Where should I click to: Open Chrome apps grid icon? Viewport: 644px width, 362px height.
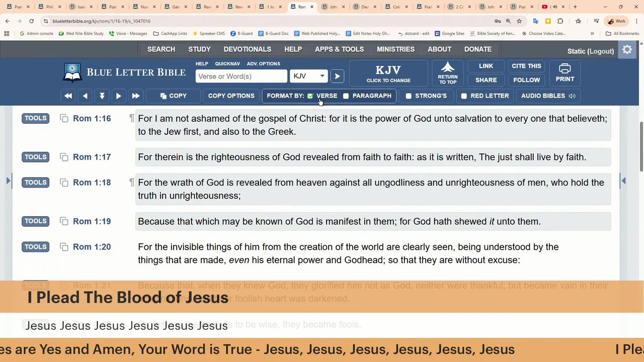point(7,34)
